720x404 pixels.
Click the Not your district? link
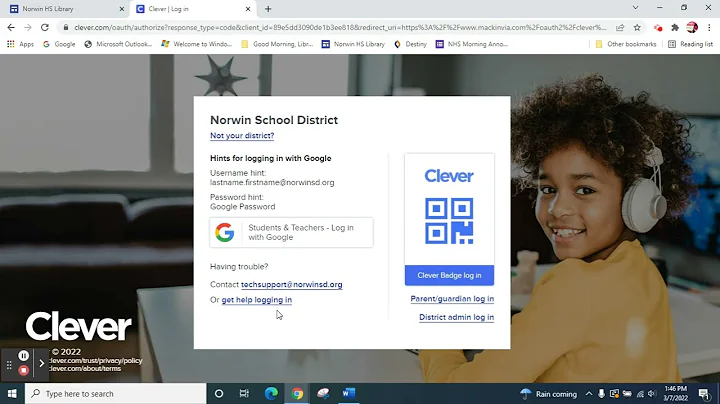pos(242,136)
